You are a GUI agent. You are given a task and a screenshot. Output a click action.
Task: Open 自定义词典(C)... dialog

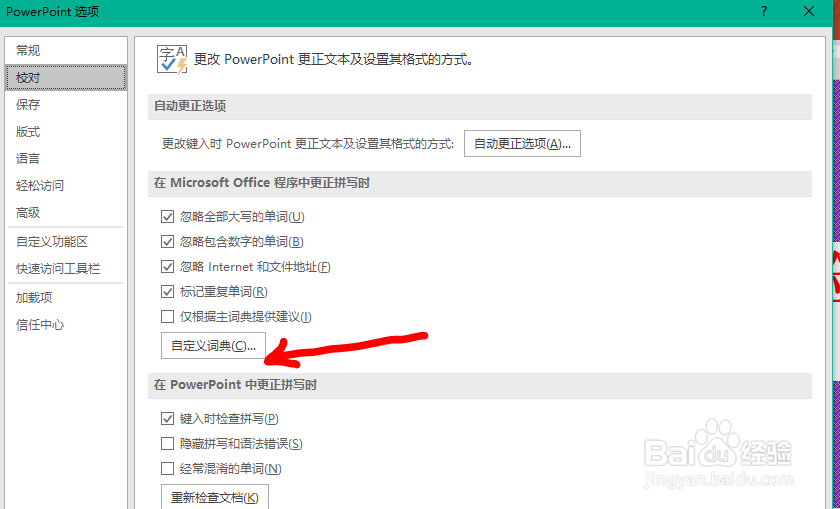coord(213,346)
